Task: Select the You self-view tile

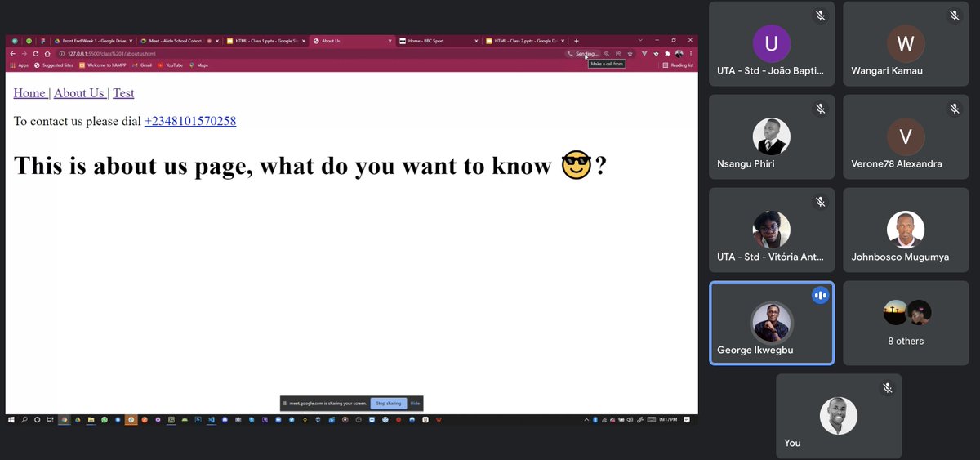Action: [x=839, y=416]
